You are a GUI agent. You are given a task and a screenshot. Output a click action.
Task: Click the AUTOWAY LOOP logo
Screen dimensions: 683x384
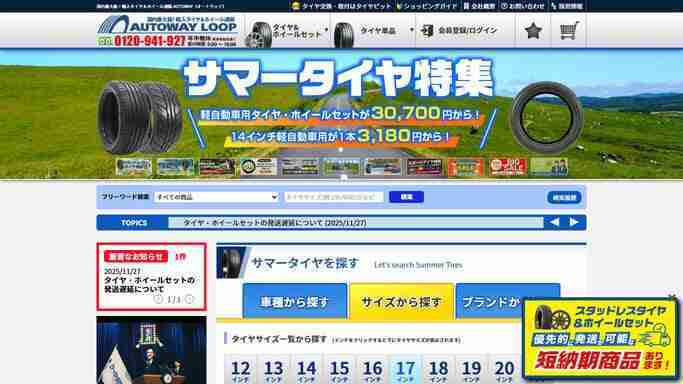[168, 25]
